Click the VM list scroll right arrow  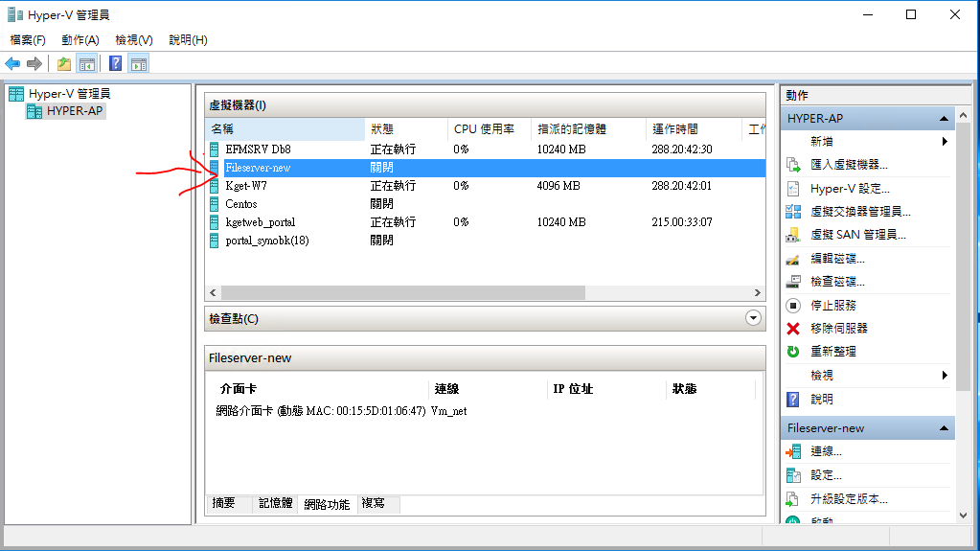(x=758, y=292)
